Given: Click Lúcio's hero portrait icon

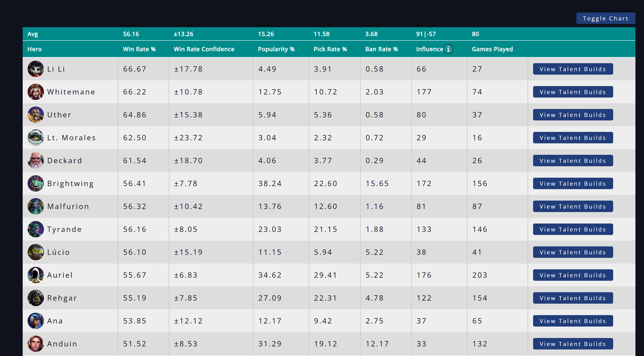Looking at the screenshot, I should pos(36,252).
